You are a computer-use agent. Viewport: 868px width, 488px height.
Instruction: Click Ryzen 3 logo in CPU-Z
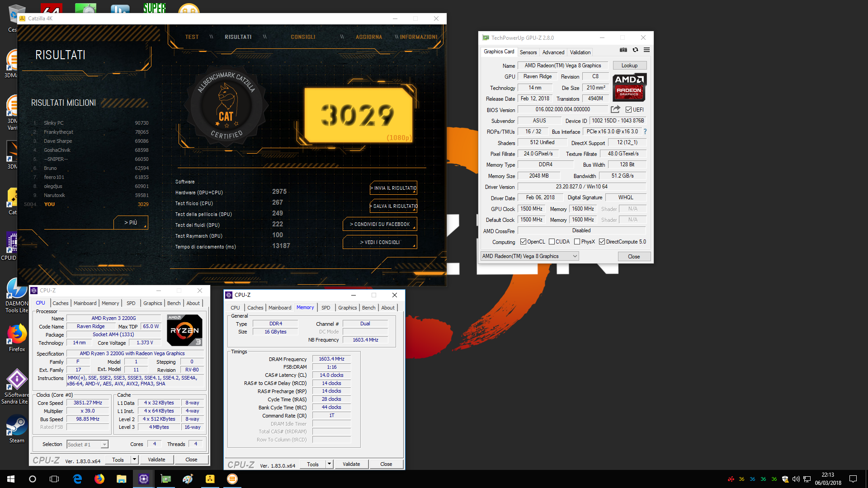tap(184, 330)
